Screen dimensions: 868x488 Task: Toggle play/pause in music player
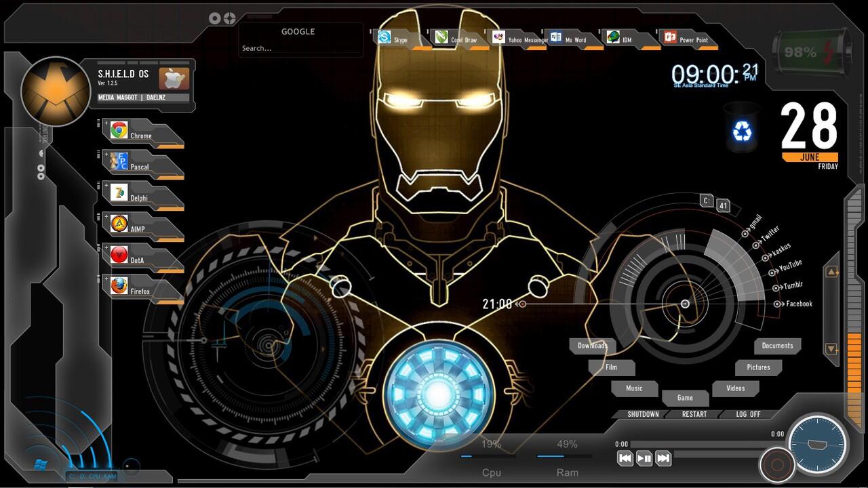644,459
